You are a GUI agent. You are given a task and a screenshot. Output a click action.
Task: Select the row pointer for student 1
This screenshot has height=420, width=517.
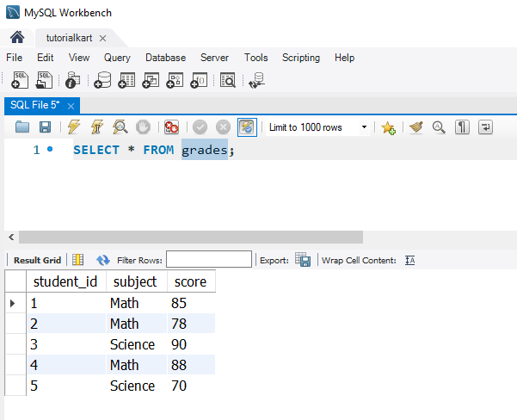point(13,303)
